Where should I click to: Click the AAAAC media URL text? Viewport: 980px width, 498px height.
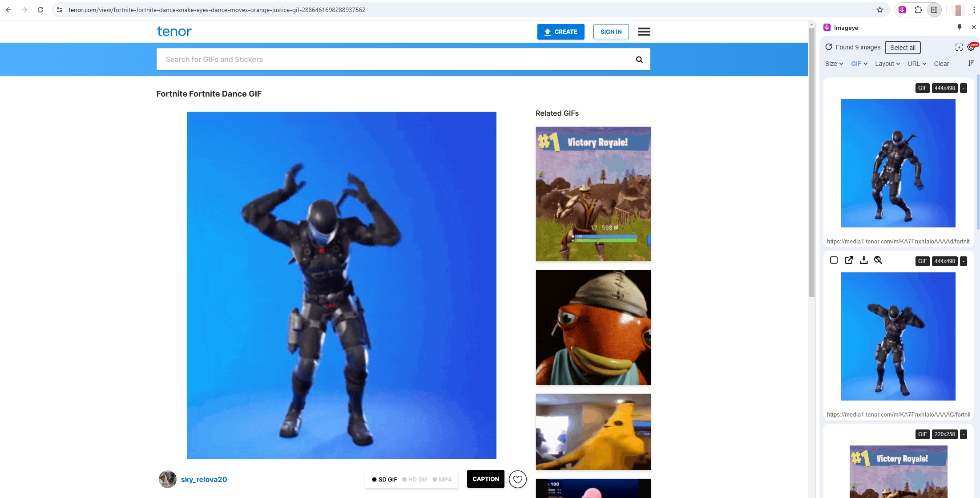tap(898, 414)
